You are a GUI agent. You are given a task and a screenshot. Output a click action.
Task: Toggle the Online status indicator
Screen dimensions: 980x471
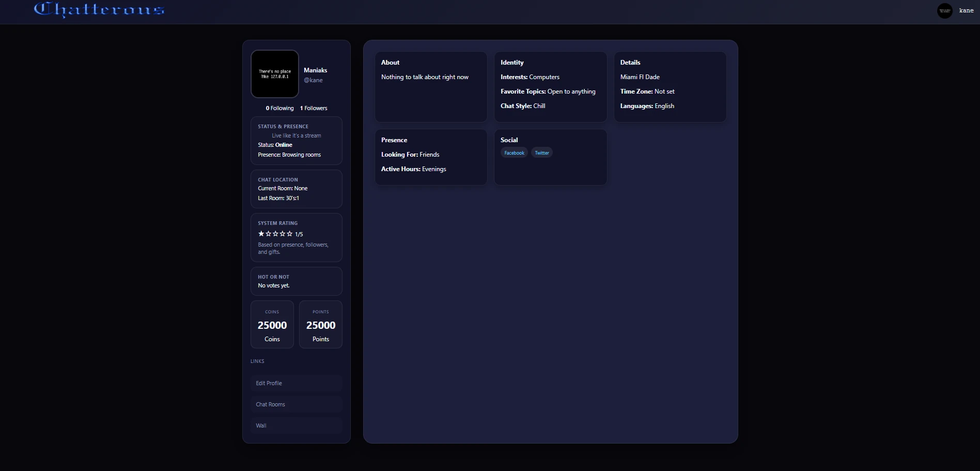click(284, 145)
